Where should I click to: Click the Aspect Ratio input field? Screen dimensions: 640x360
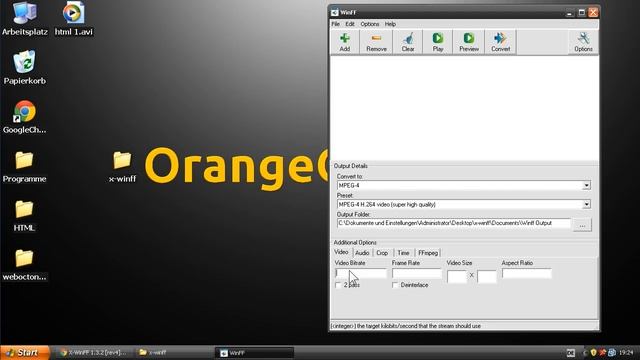(527, 273)
